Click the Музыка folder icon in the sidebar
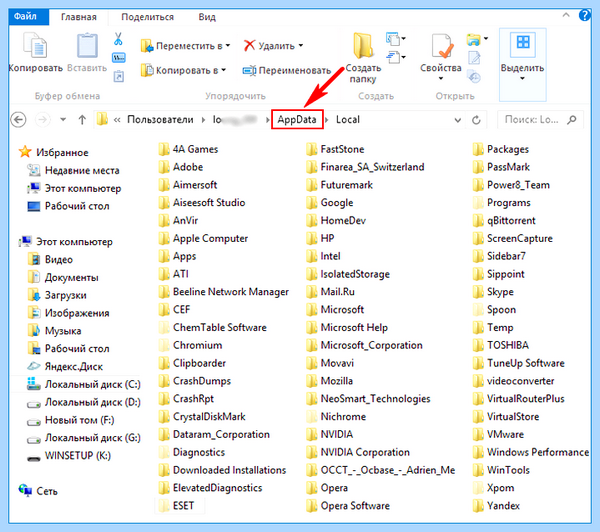The height and width of the screenshot is (532, 600). pyautogui.click(x=34, y=330)
